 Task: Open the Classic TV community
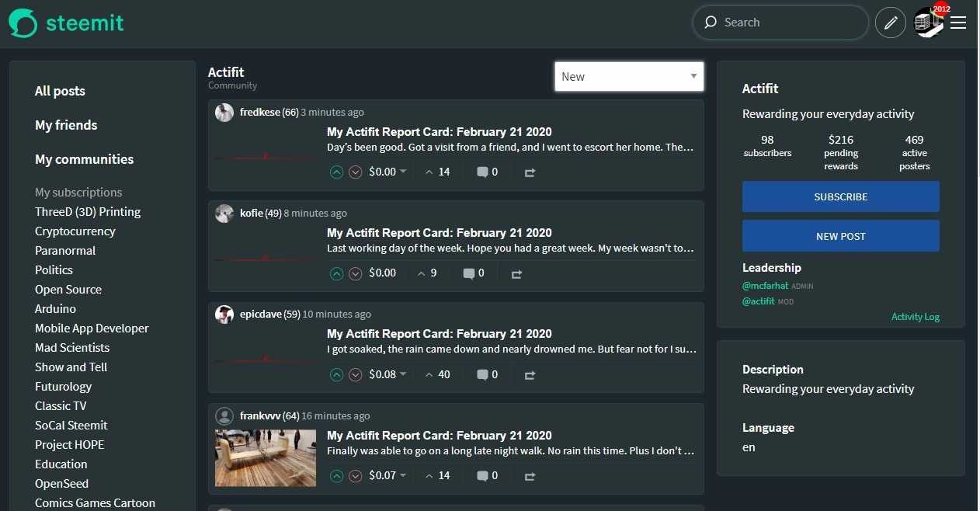61,406
